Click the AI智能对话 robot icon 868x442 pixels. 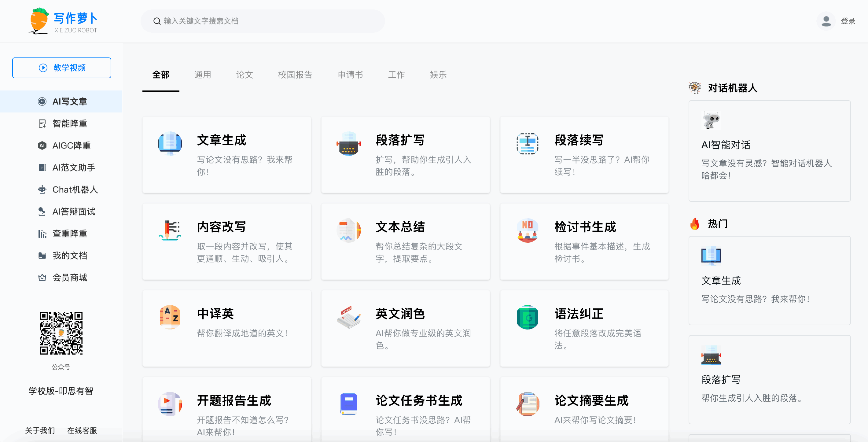(x=711, y=120)
